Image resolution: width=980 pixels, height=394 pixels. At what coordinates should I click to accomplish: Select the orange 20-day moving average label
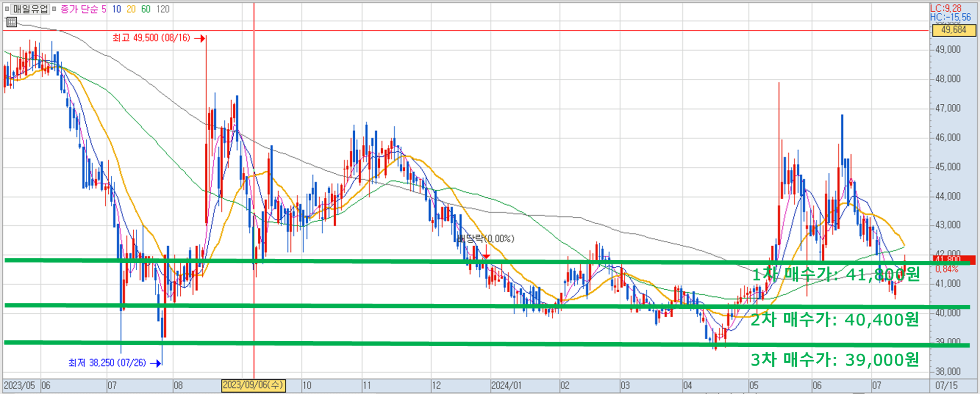point(131,9)
